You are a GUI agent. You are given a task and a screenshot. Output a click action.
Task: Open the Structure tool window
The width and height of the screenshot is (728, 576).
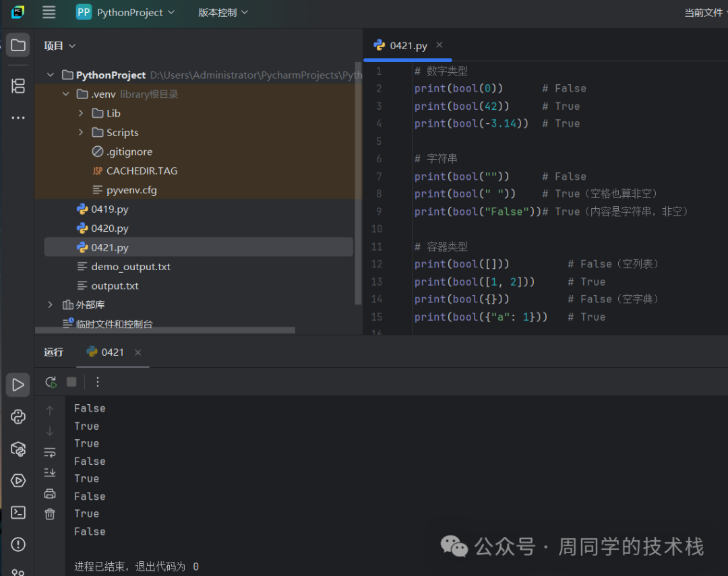(x=18, y=86)
